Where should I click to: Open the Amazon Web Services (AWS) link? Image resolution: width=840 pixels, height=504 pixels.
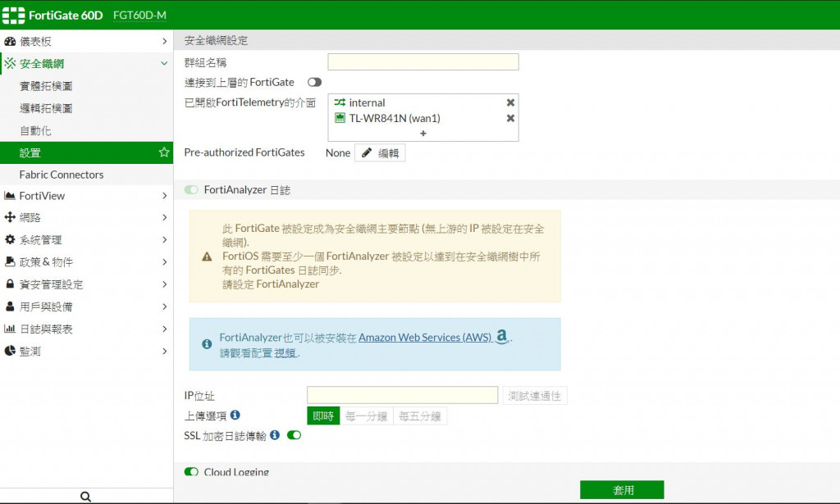pos(426,338)
